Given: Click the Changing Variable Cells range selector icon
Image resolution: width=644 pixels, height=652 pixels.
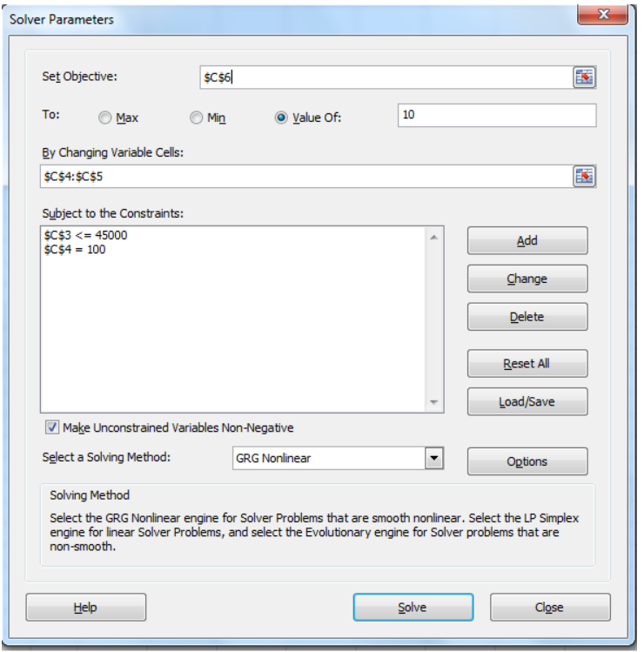Looking at the screenshot, I should 584,177.
